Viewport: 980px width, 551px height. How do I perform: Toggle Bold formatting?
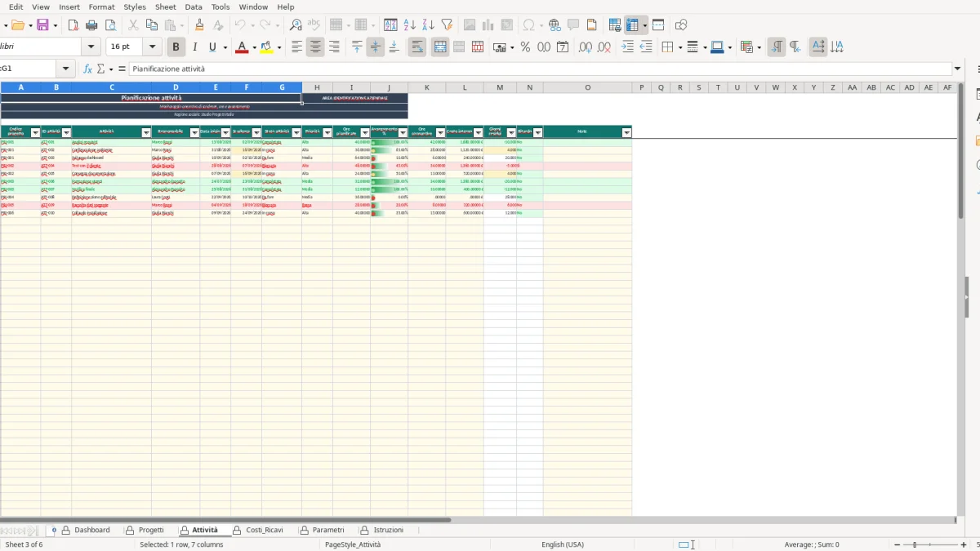[176, 47]
